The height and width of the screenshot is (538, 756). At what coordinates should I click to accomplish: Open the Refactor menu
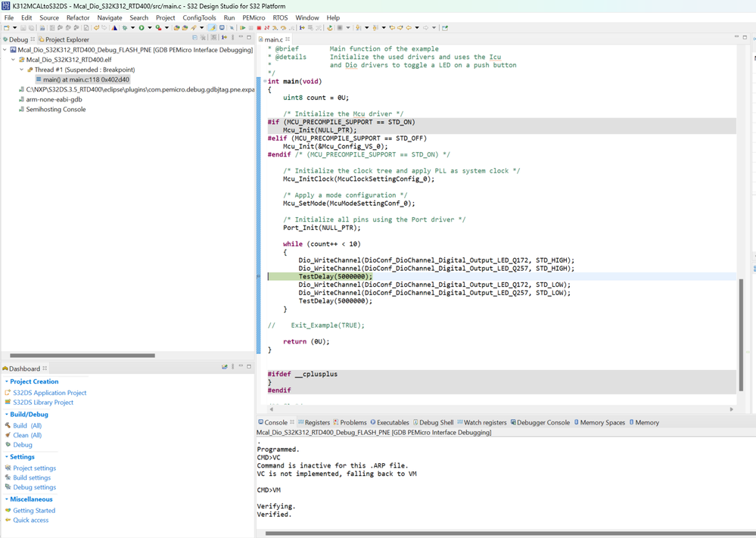[78, 17]
